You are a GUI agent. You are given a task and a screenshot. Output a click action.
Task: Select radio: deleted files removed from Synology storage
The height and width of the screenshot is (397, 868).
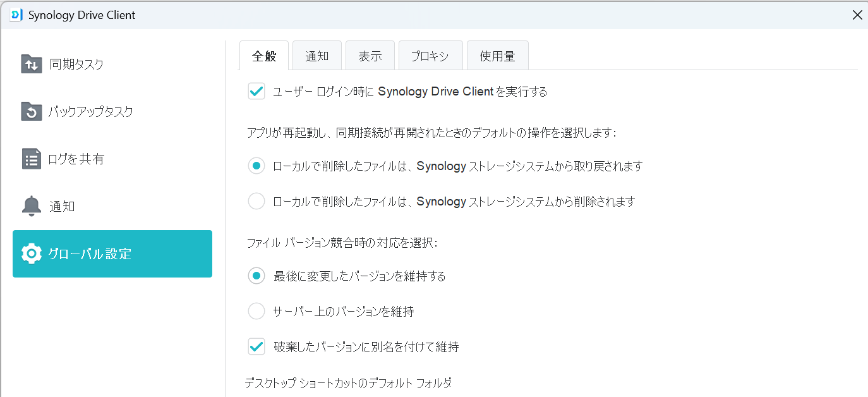[256, 201]
